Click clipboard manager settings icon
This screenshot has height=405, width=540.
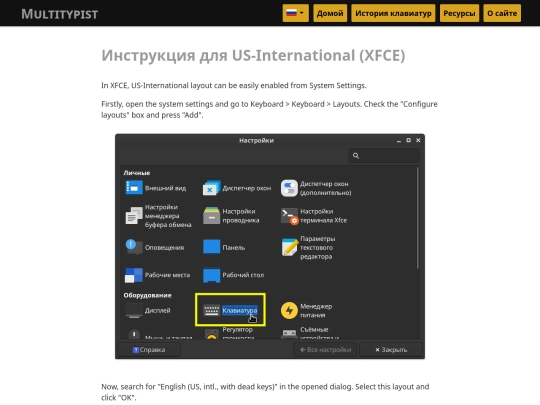pyautogui.click(x=134, y=216)
